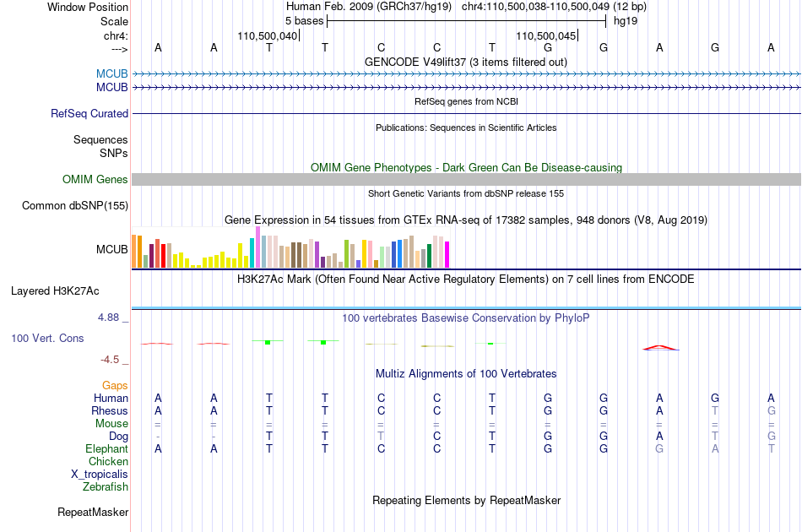Open 'RefSeq genes from NCBI' track title
802x532 pixels.
coord(466,101)
